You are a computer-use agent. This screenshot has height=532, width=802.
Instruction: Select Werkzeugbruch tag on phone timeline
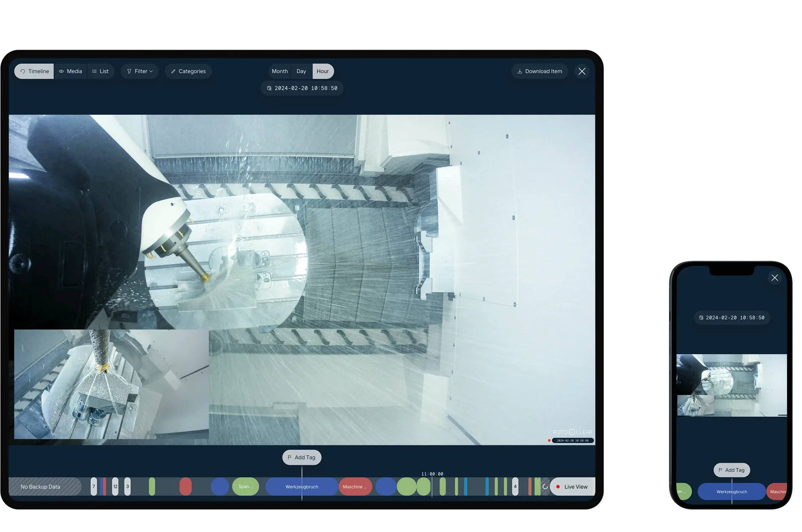pos(731,491)
